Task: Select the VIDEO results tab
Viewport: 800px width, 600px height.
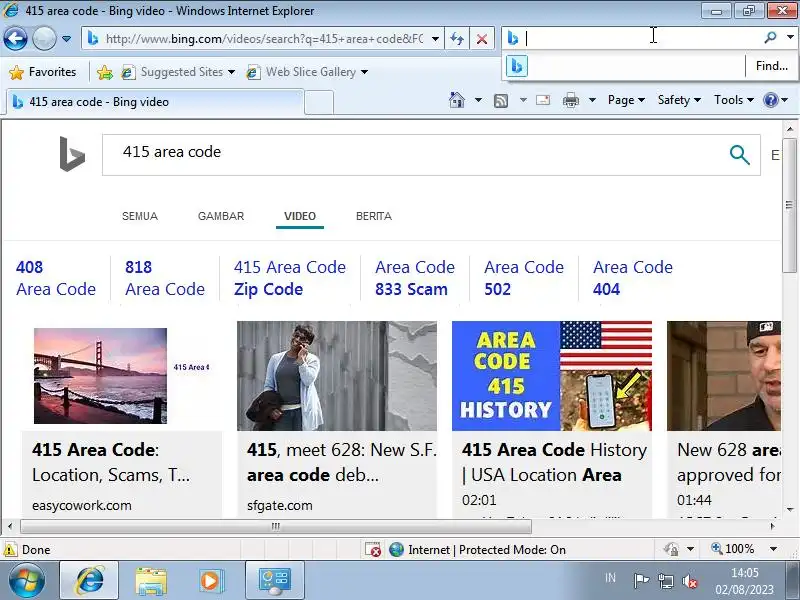Action: pos(300,216)
